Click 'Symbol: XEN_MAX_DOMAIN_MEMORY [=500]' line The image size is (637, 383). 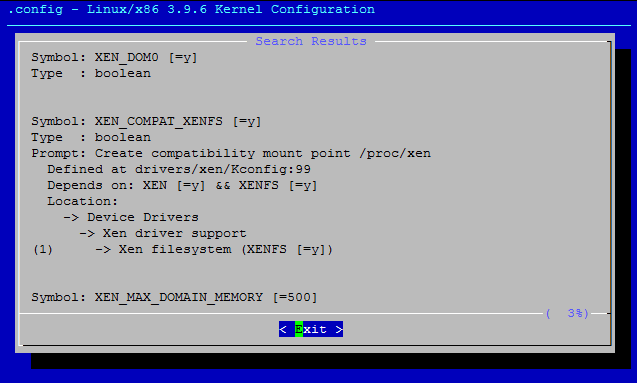[174, 297]
